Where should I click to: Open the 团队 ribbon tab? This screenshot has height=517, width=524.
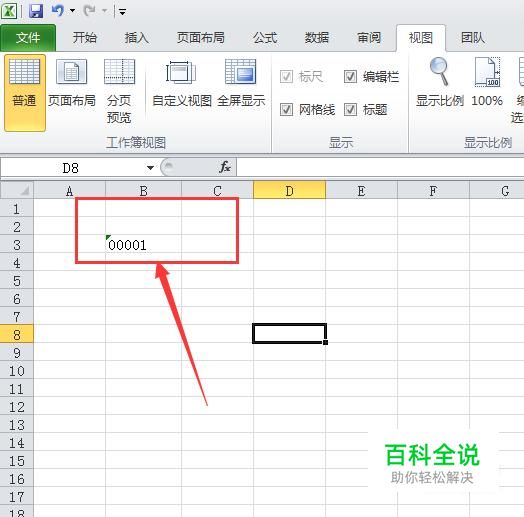473,37
